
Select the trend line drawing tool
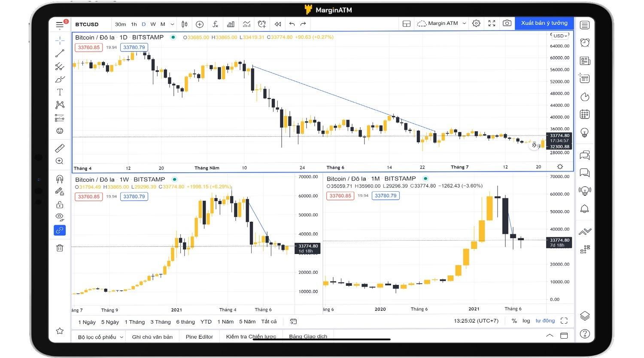tap(60, 53)
